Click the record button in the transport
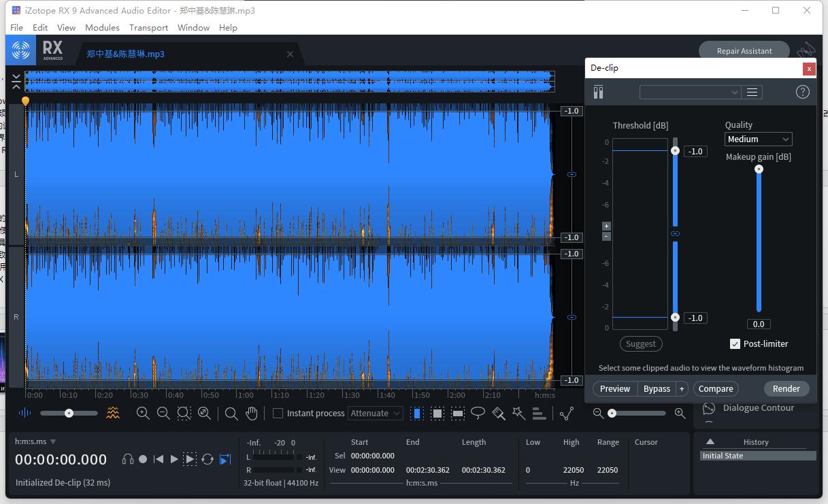 143,458
